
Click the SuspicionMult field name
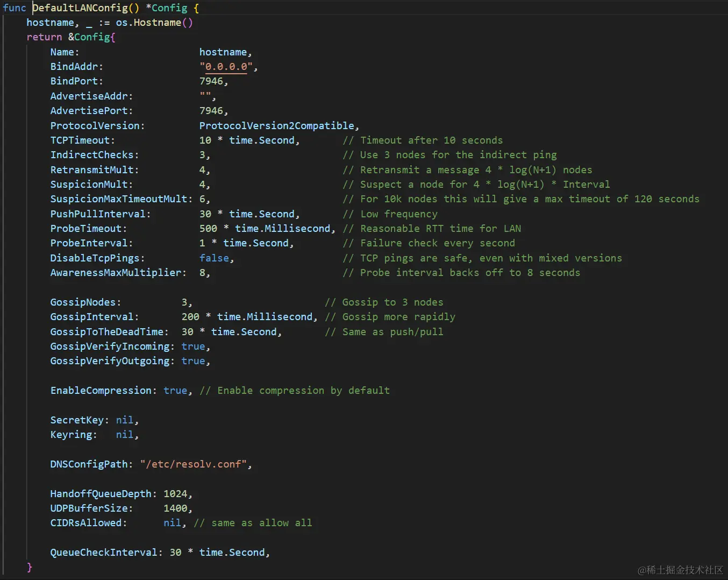click(89, 185)
